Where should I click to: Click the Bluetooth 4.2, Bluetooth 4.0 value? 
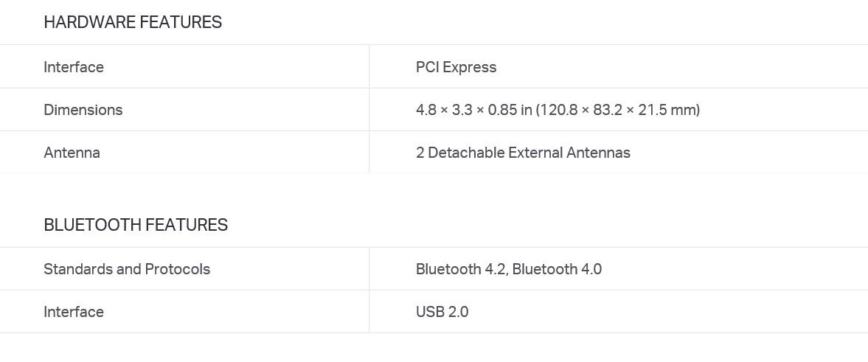[509, 269]
